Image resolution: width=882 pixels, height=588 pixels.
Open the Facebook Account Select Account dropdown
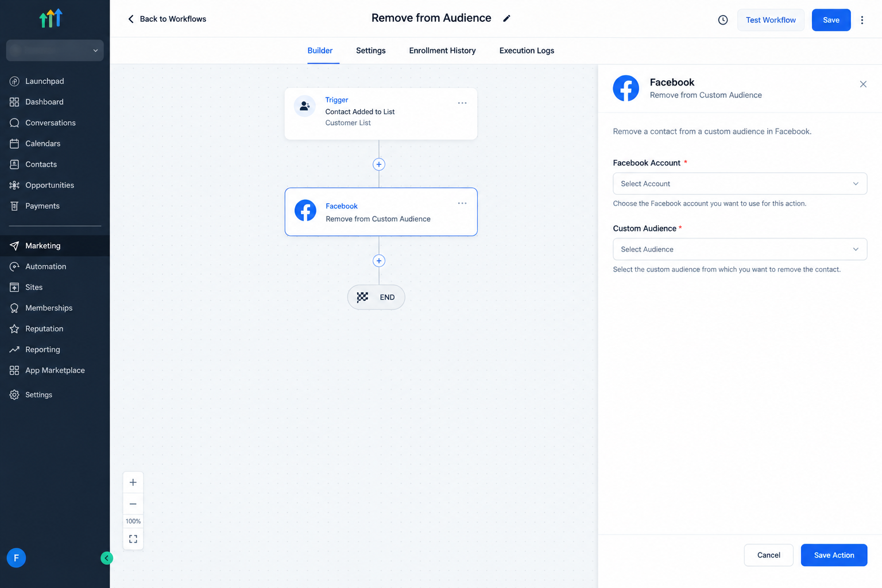(x=740, y=184)
